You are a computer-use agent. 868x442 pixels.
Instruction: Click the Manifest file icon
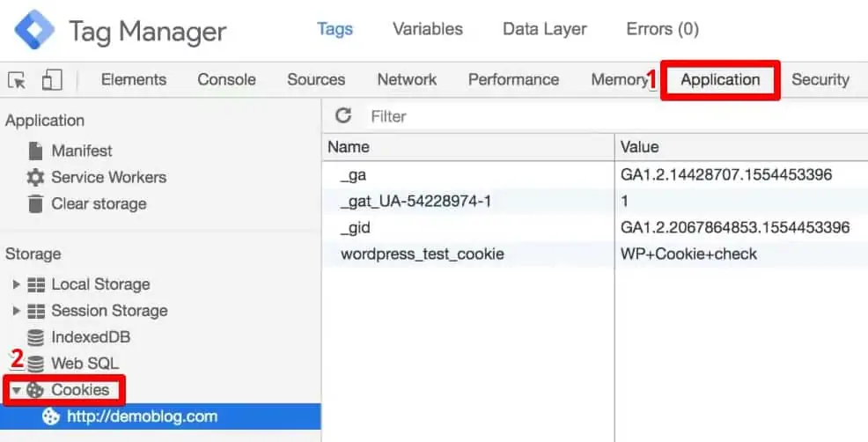click(35, 151)
